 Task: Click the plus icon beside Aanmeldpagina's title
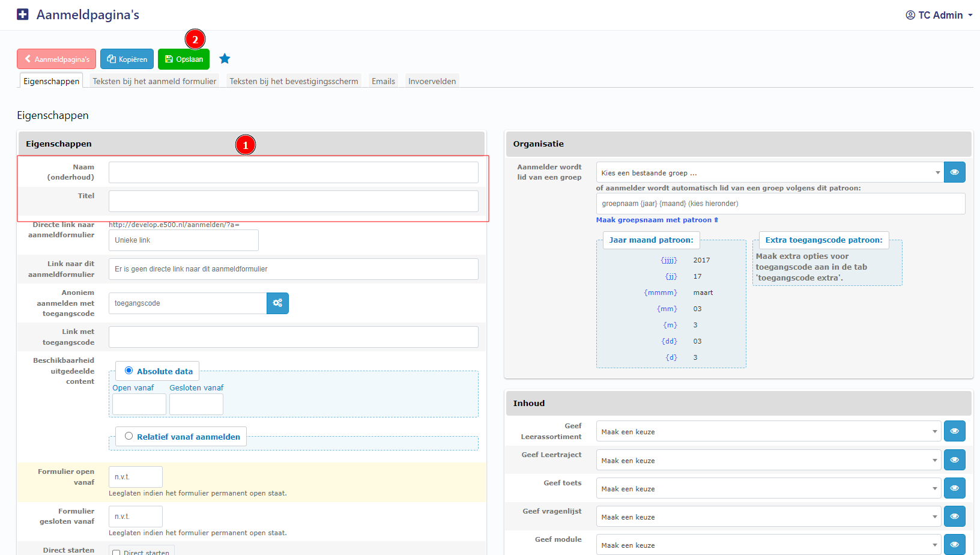click(x=23, y=14)
